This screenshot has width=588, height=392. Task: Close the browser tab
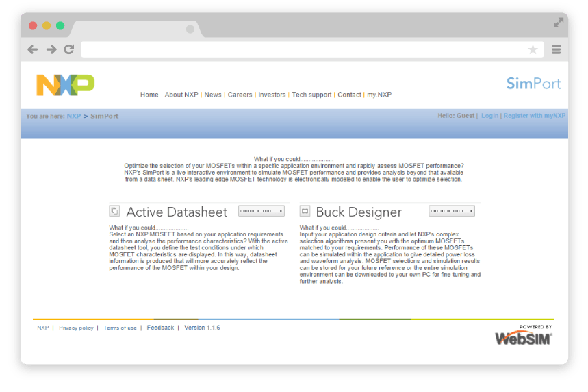pyautogui.click(x=190, y=29)
